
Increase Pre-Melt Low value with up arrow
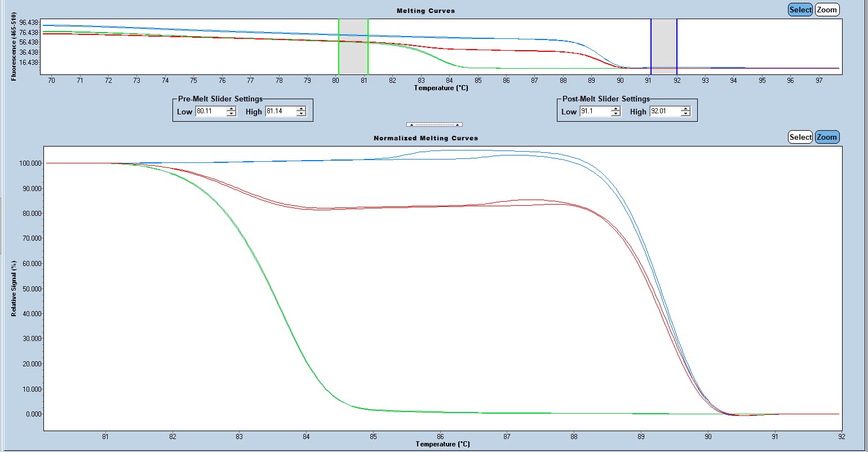coord(231,109)
